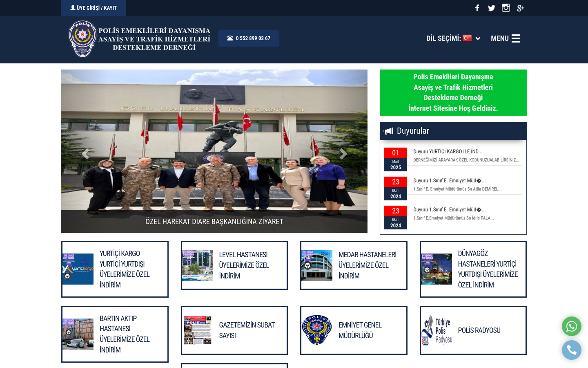
Task: Open GAZETEMİZİN SUBAT SAYISI card
Action: pyautogui.click(x=234, y=330)
